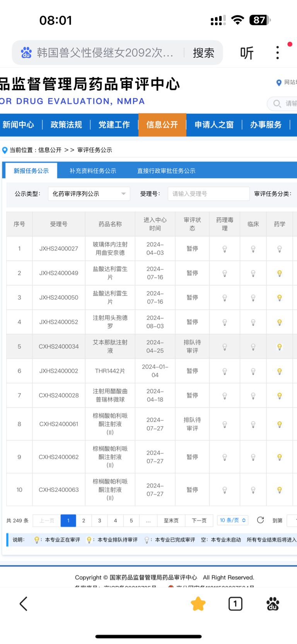Open 新闻中心 navigation menu
This screenshot has height=644, width=297.
click(x=18, y=125)
